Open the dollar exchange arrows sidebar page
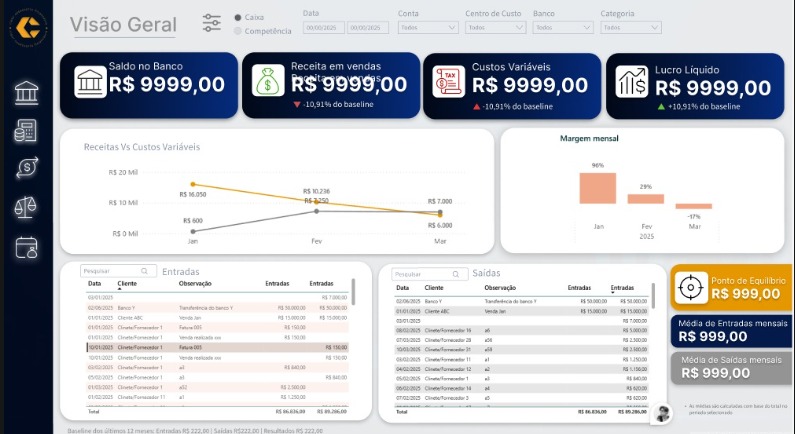The image size is (795, 434). click(26, 168)
